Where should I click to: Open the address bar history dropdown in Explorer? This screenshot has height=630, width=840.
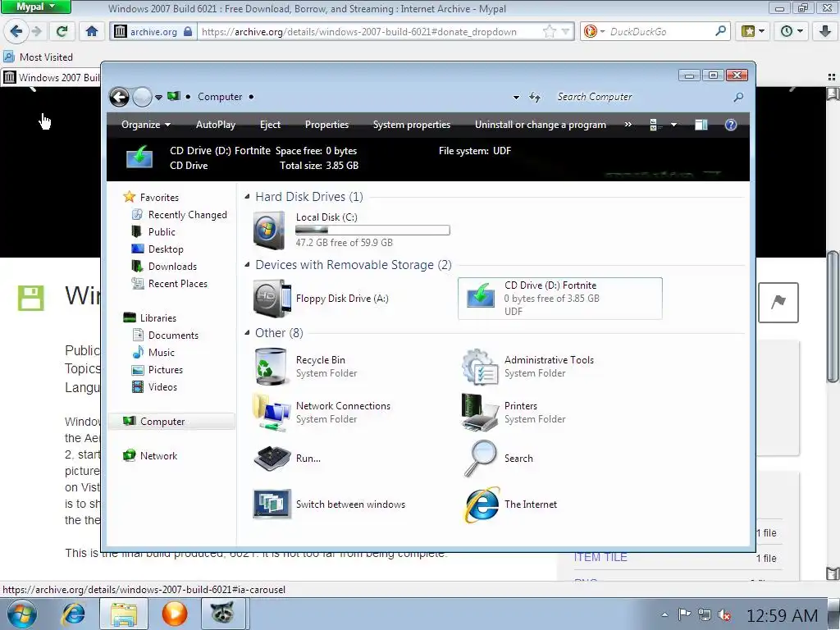[516, 98]
